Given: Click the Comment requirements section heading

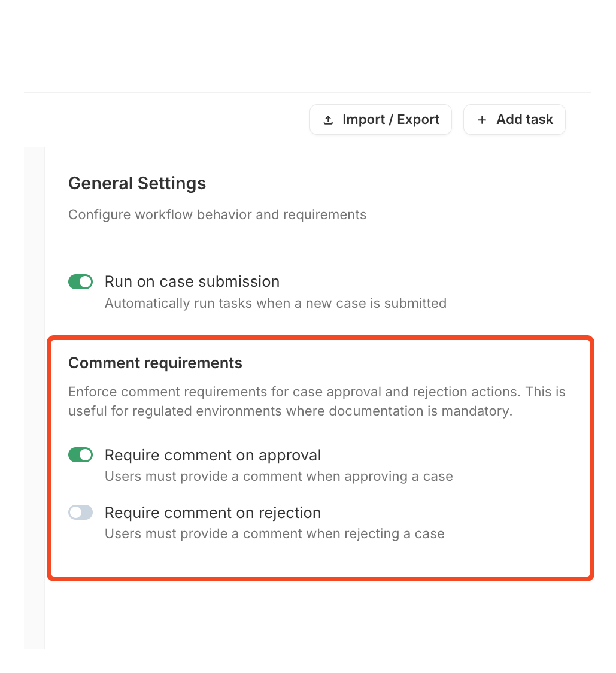Looking at the screenshot, I should pos(155,363).
